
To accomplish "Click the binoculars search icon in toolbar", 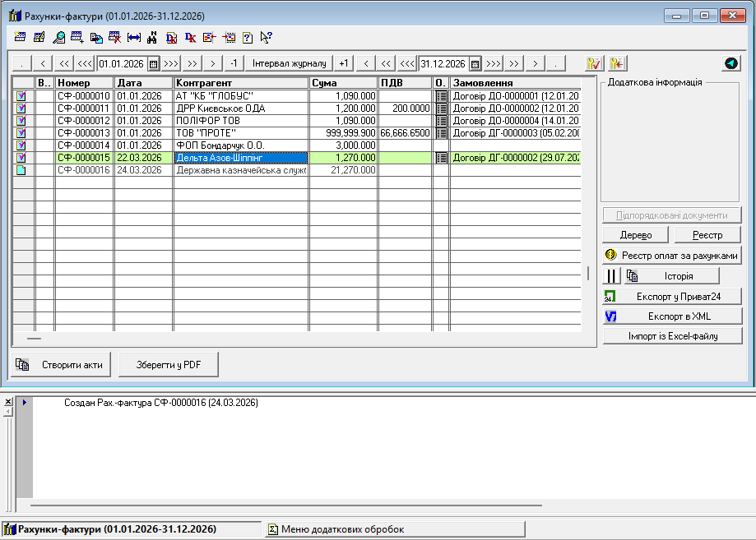I will [x=152, y=37].
